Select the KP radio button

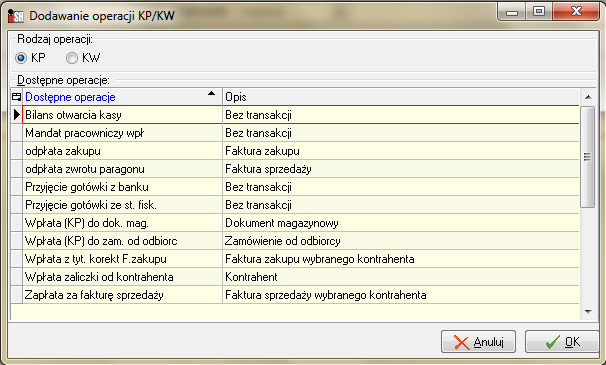click(x=21, y=58)
